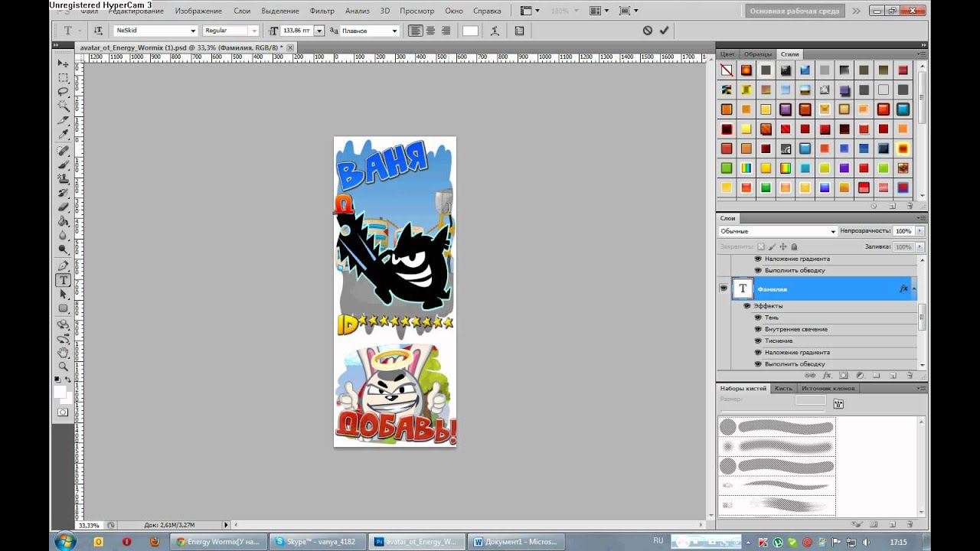The height and width of the screenshot is (551, 980).
Task: Select the Pen tool
Action: pyautogui.click(x=64, y=266)
